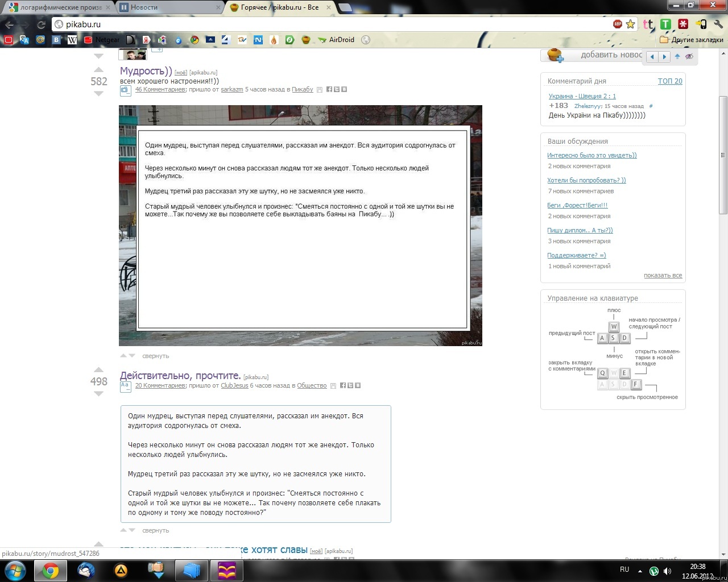Click the Wikipedia bookmark icon

pyautogui.click(x=72, y=40)
